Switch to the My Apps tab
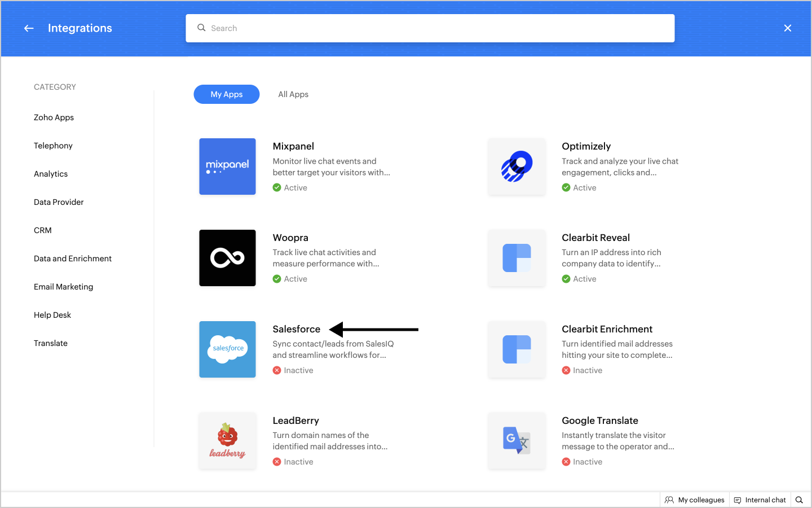This screenshot has width=812, height=508. click(x=227, y=94)
